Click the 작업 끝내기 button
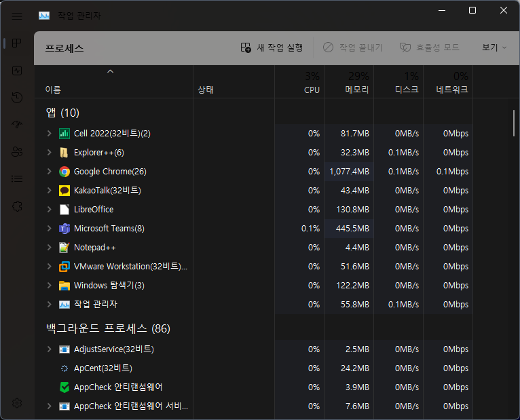The height and width of the screenshot is (420, 520). pyautogui.click(x=353, y=47)
